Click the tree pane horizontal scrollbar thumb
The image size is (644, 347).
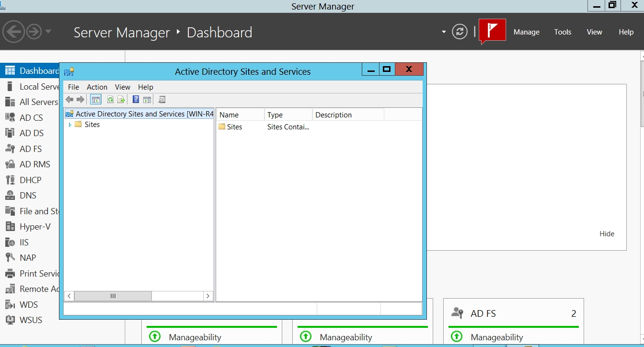tap(113, 296)
